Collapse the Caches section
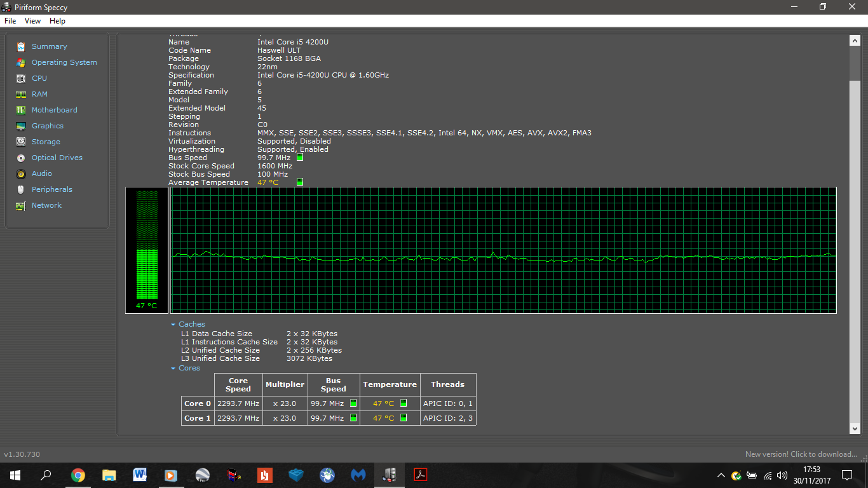The height and width of the screenshot is (488, 868). click(173, 324)
